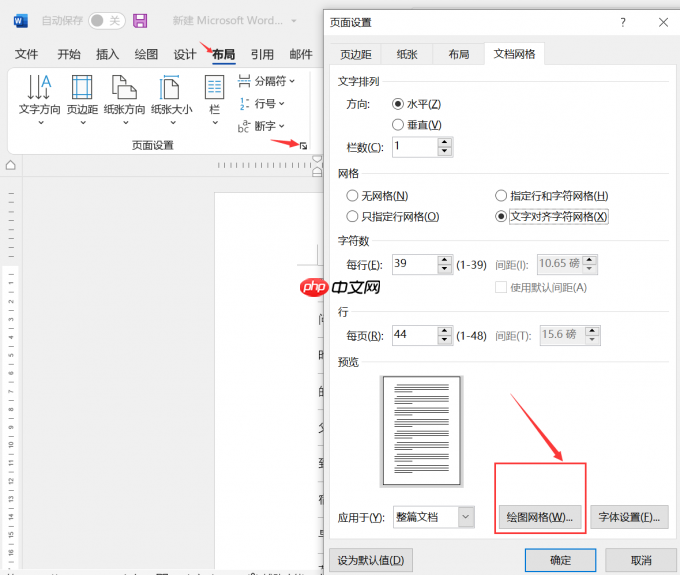Check the 使用默认间距(A) checkbox
The width and height of the screenshot is (680, 575).
pos(501,287)
